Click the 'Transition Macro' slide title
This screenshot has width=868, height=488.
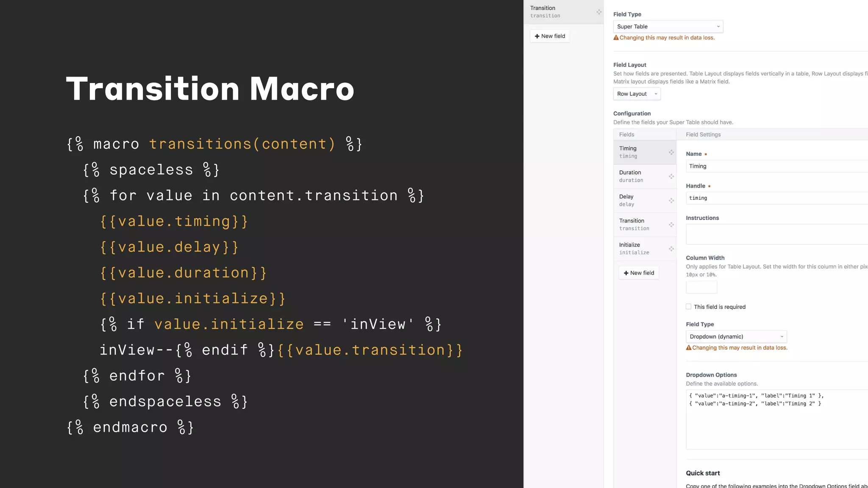(210, 89)
